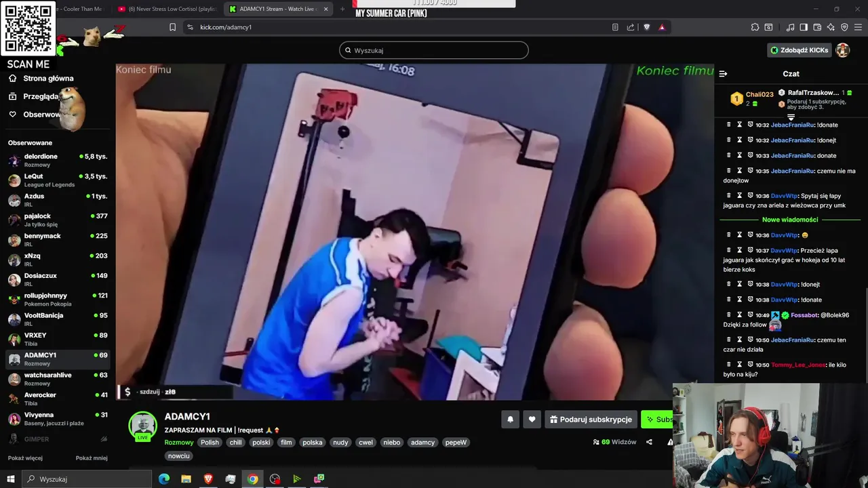Open the Leo AI sparkle icon

(831, 27)
